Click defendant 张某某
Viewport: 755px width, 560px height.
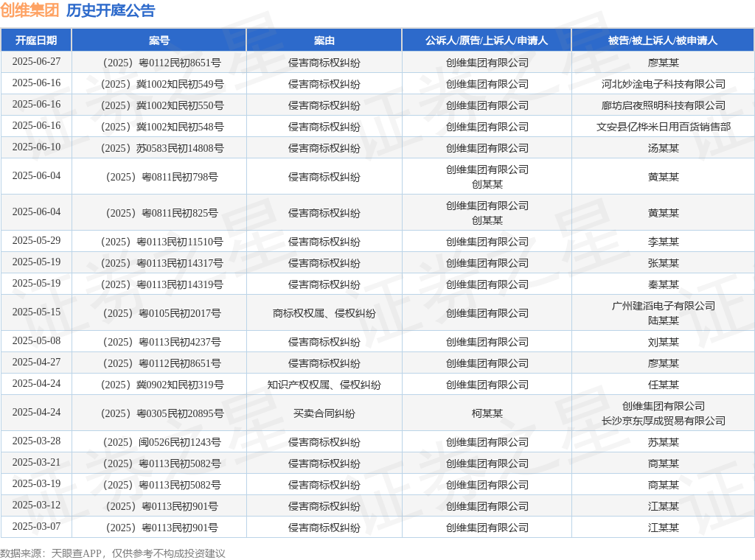tap(663, 263)
